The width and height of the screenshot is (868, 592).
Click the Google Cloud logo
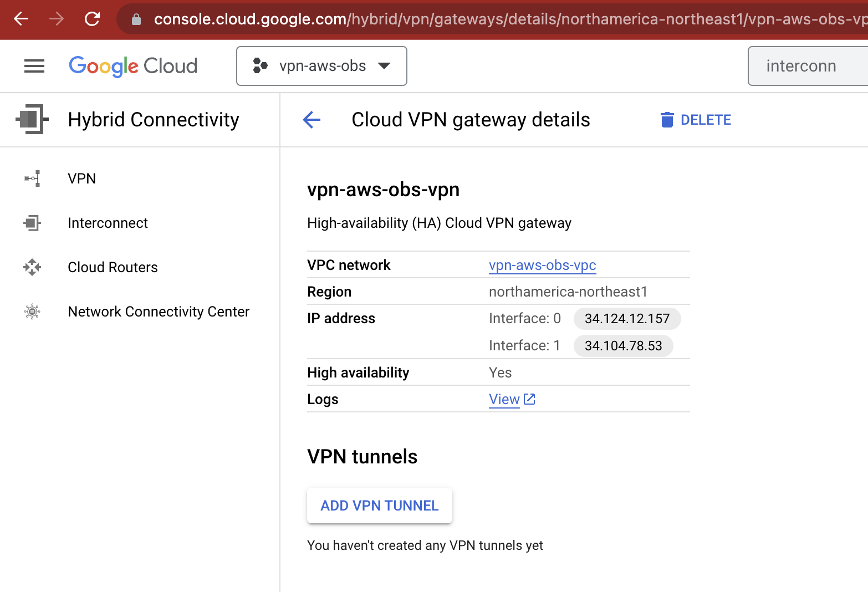click(132, 66)
